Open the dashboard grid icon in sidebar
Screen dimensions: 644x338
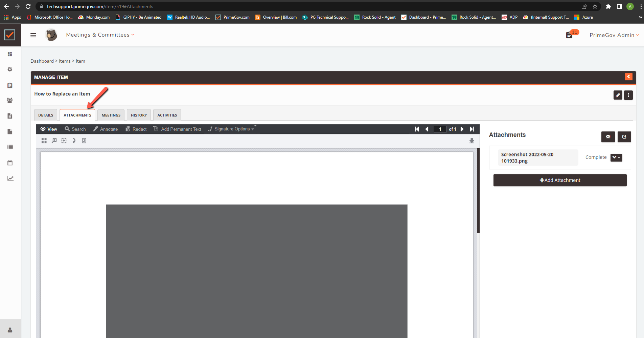(x=10, y=54)
